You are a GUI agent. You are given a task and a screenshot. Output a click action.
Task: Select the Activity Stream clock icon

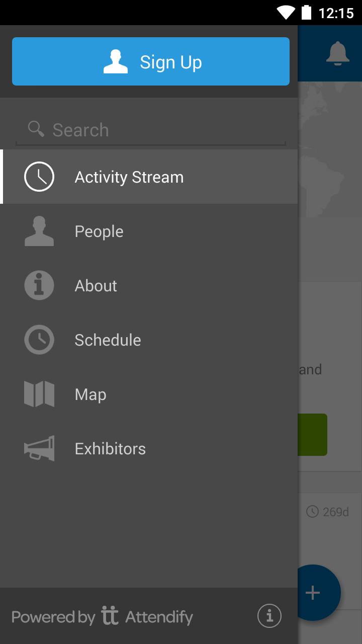pos(39,177)
